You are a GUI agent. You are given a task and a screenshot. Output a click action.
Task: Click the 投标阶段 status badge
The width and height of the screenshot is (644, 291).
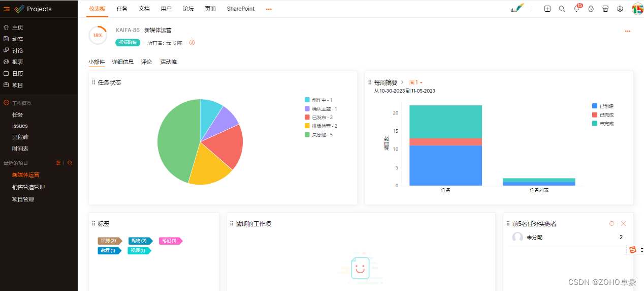(x=128, y=43)
